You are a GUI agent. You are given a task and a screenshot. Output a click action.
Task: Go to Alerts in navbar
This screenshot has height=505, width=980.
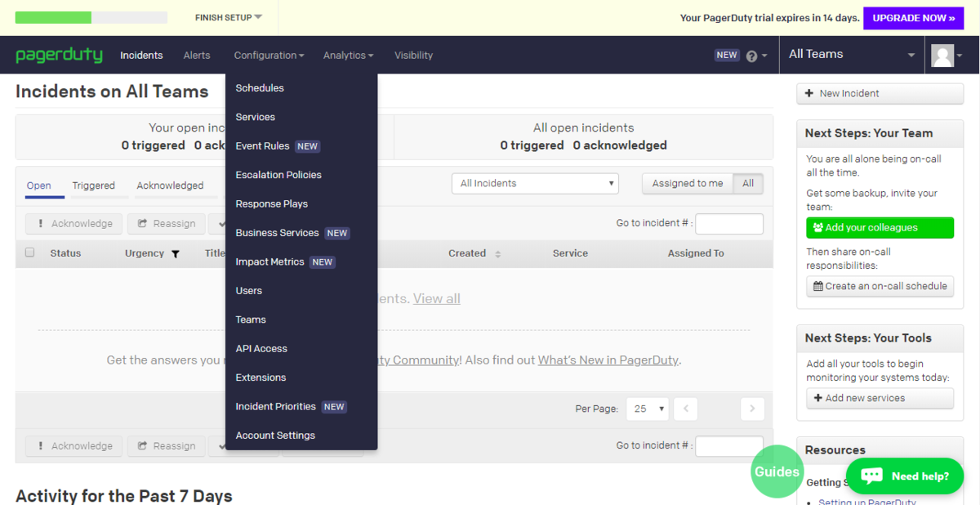[x=197, y=56]
